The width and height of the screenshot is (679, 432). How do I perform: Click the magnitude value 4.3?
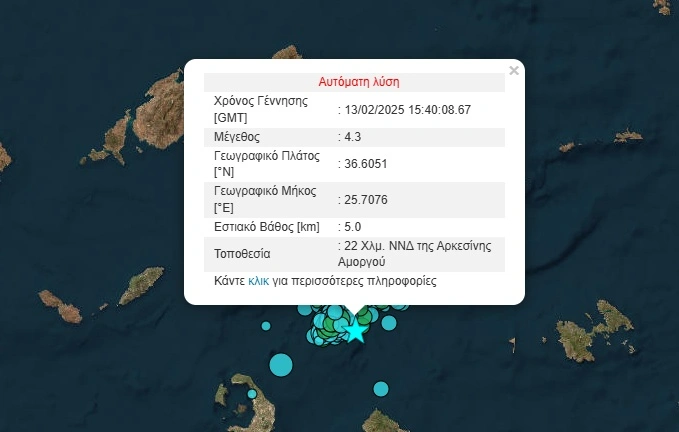[x=351, y=136]
